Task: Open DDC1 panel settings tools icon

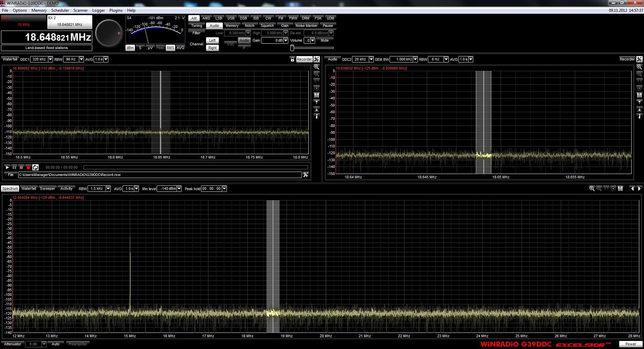Action: tap(316, 59)
